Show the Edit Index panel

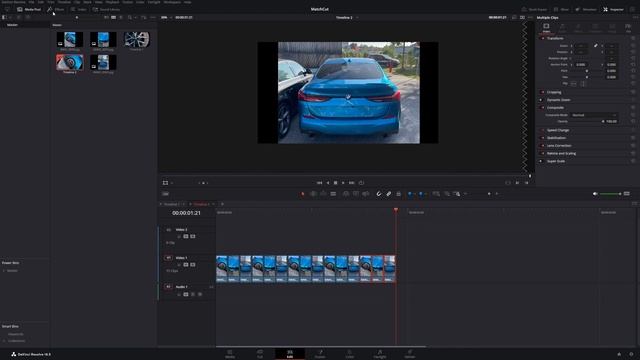[x=78, y=9]
